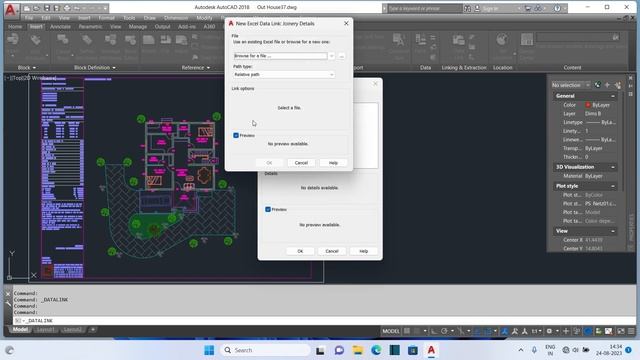Open the annotation scale 1:1 dropdown
This screenshot has width=640, height=360.
(536, 331)
